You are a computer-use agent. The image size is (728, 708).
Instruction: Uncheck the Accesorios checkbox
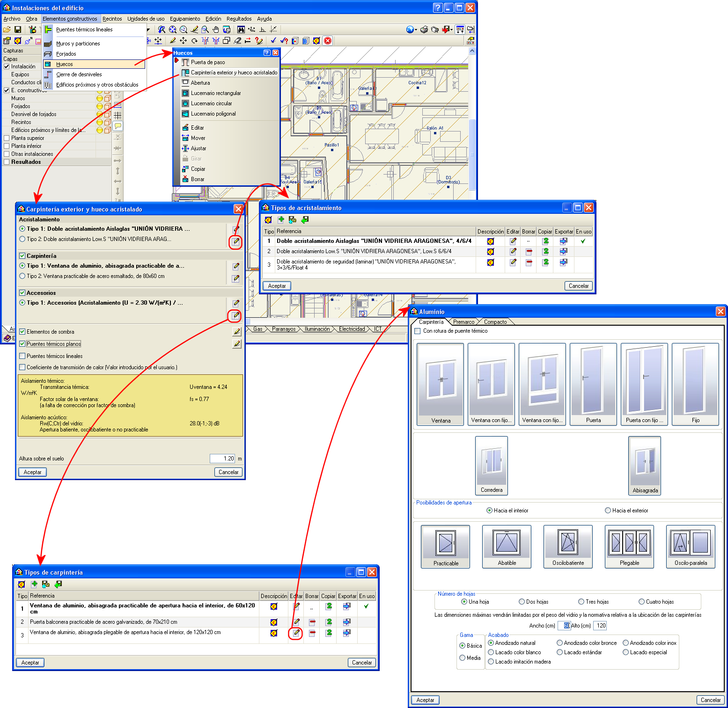click(x=22, y=293)
